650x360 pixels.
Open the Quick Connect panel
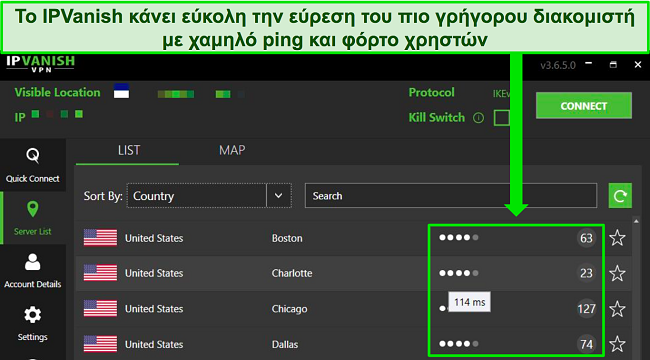[x=33, y=165]
